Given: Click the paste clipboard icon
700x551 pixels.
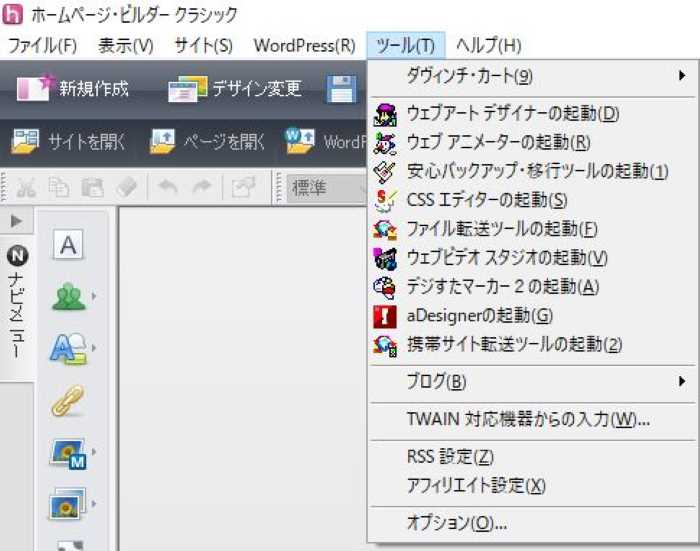Looking at the screenshot, I should point(92,188).
